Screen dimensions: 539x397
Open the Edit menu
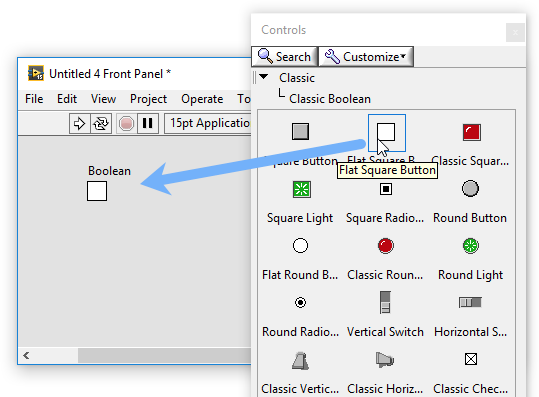67,99
